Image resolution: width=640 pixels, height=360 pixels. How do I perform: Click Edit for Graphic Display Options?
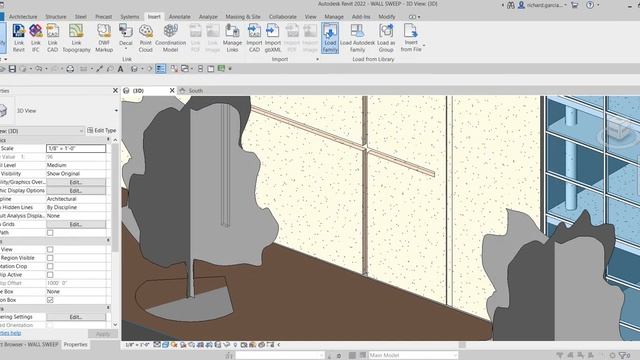(x=76, y=191)
